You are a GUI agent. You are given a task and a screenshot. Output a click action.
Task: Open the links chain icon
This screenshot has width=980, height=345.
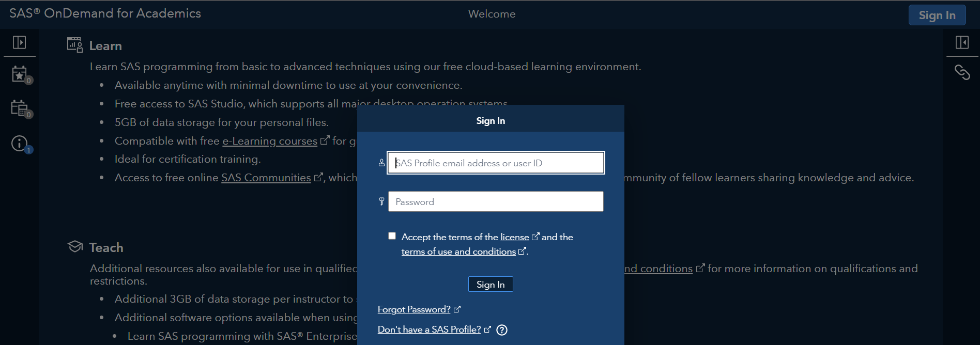coord(962,72)
